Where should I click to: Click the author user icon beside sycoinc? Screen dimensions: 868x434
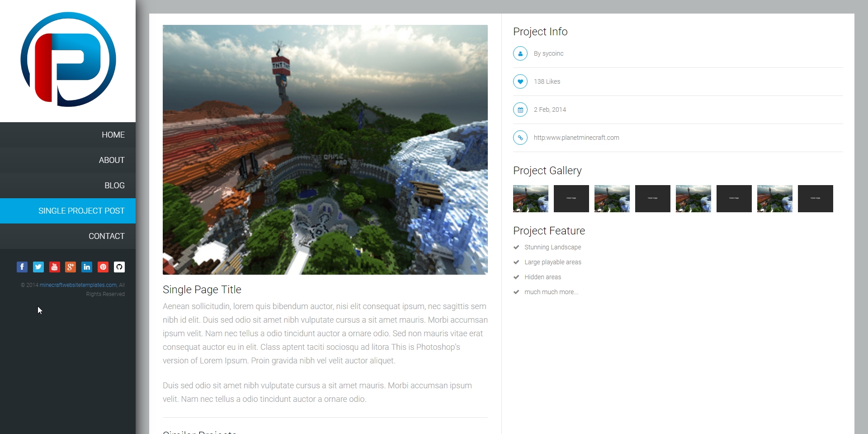(520, 53)
